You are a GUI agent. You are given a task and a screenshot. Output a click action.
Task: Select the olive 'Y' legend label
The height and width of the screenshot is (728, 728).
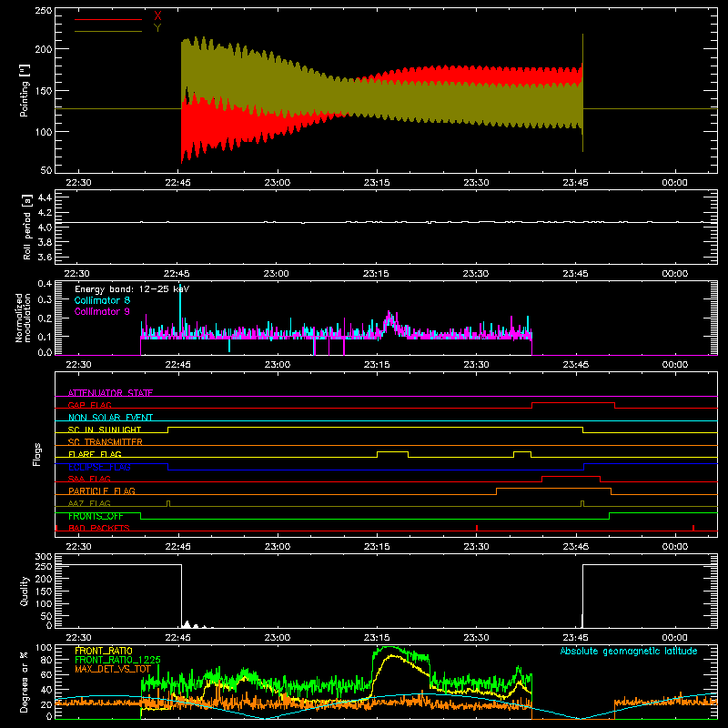pos(157,28)
